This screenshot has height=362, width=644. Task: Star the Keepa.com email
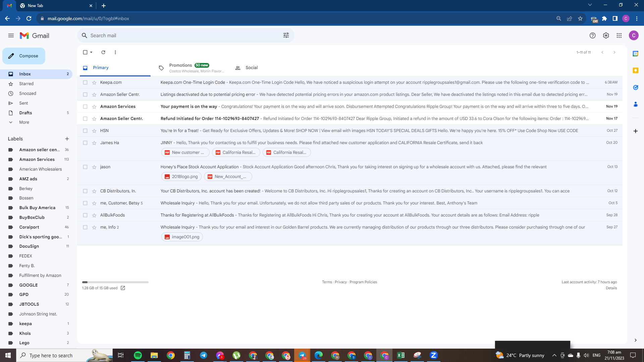coord(94,82)
